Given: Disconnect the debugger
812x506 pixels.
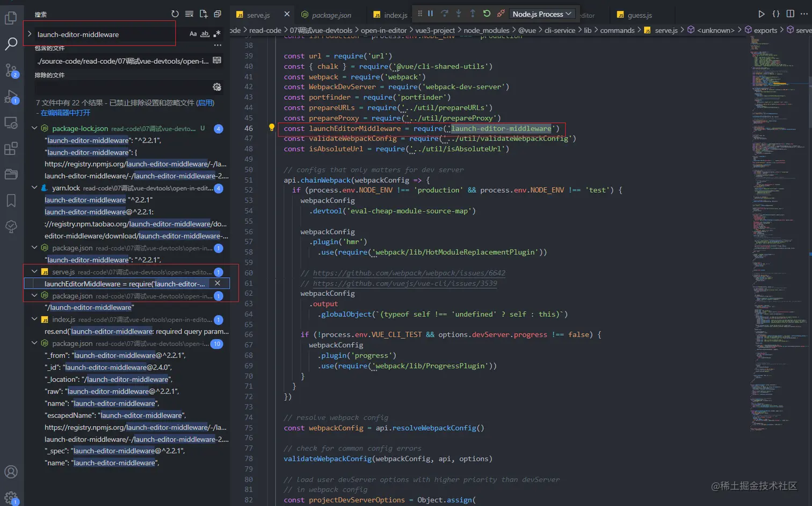Looking at the screenshot, I should click(501, 13).
